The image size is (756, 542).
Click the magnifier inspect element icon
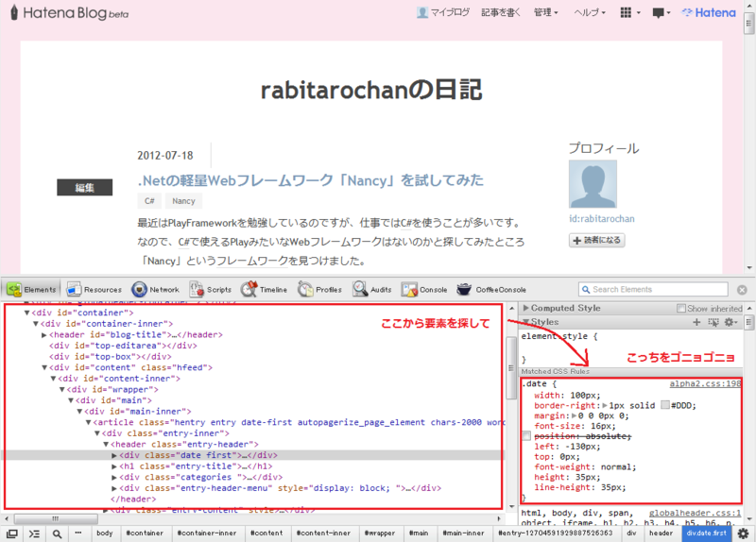coord(57,534)
